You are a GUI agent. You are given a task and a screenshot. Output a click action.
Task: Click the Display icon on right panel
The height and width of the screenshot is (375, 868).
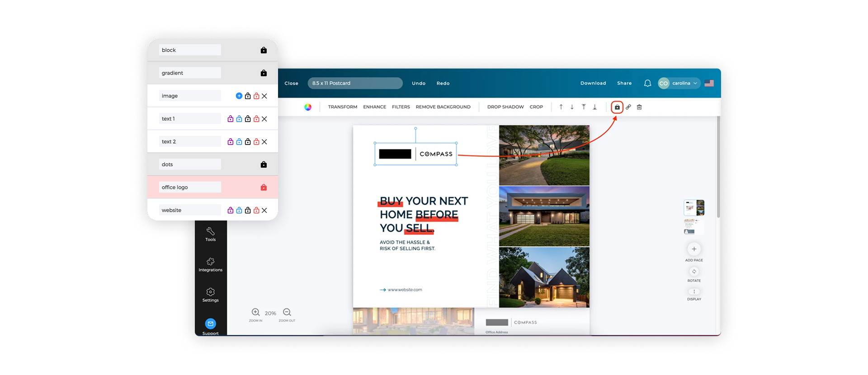pos(694,291)
